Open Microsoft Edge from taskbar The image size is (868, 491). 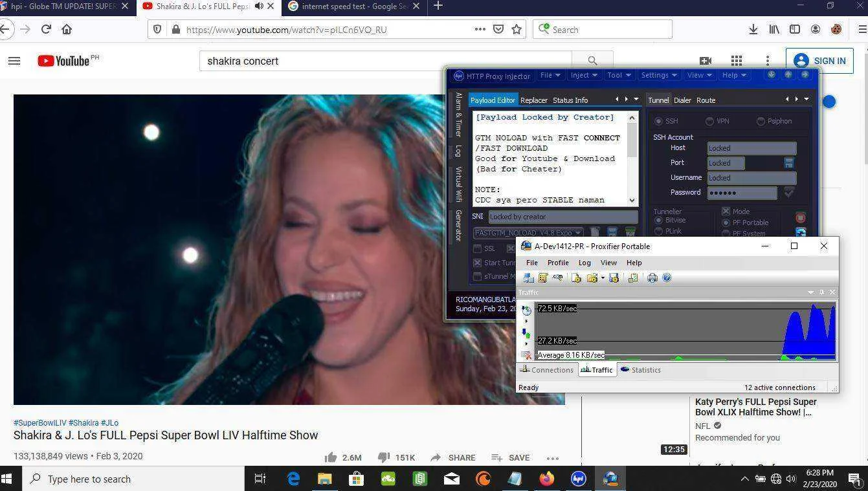point(293,479)
